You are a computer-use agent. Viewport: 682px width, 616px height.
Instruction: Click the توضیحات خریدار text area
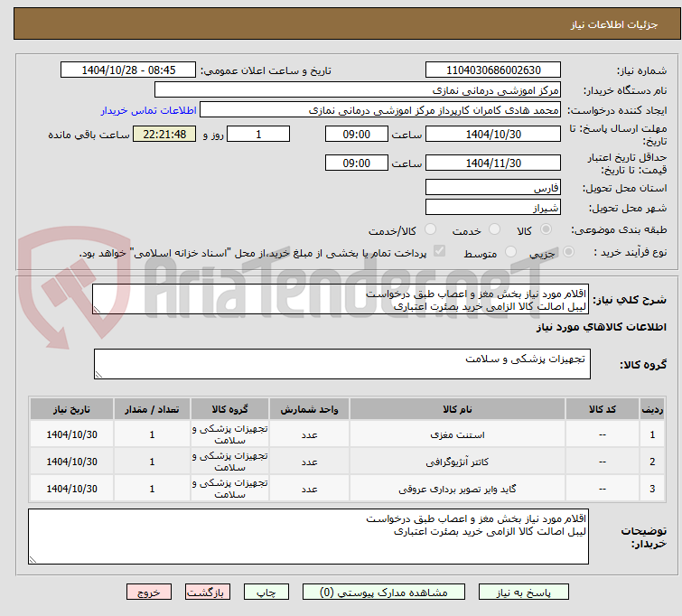(x=308, y=537)
